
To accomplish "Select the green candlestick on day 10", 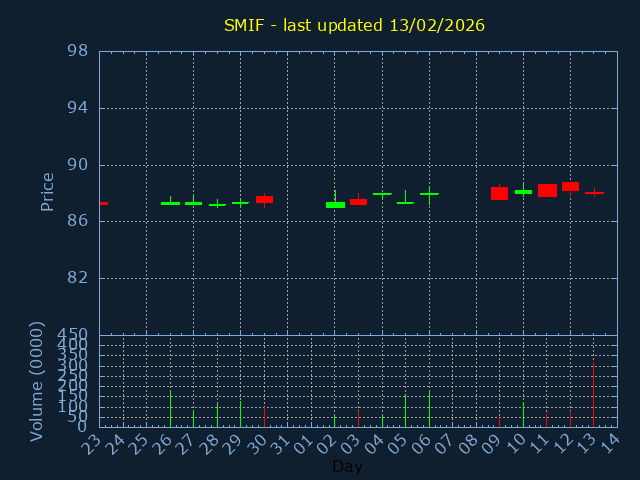I will 523,191.
